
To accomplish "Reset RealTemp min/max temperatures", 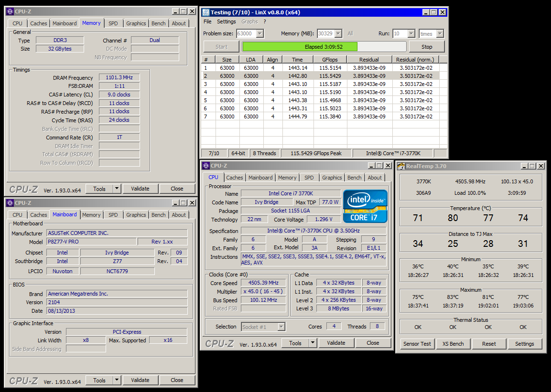I will (x=489, y=344).
